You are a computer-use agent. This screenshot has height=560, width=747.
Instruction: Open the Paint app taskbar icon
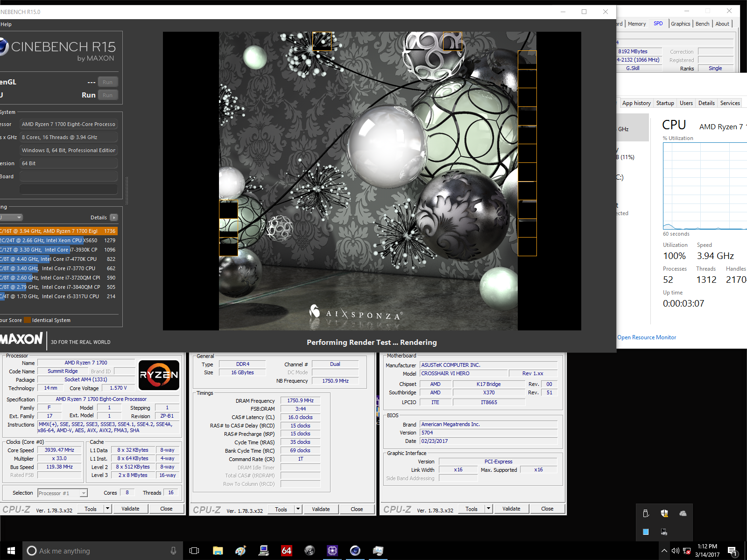coord(240,551)
